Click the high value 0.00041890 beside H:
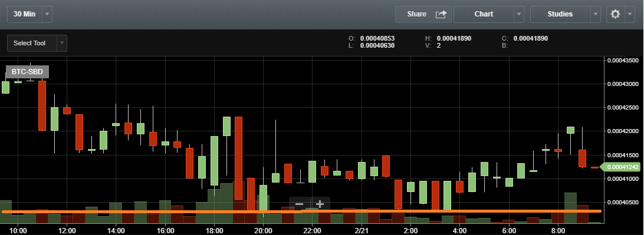Viewport: 644px width, 235px height. pyautogui.click(x=454, y=38)
